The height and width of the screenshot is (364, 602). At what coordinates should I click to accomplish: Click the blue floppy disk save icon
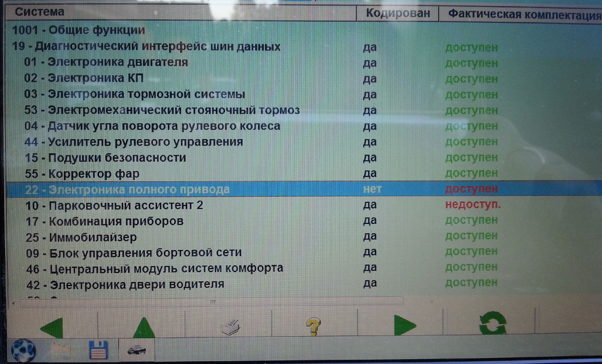[x=98, y=350]
